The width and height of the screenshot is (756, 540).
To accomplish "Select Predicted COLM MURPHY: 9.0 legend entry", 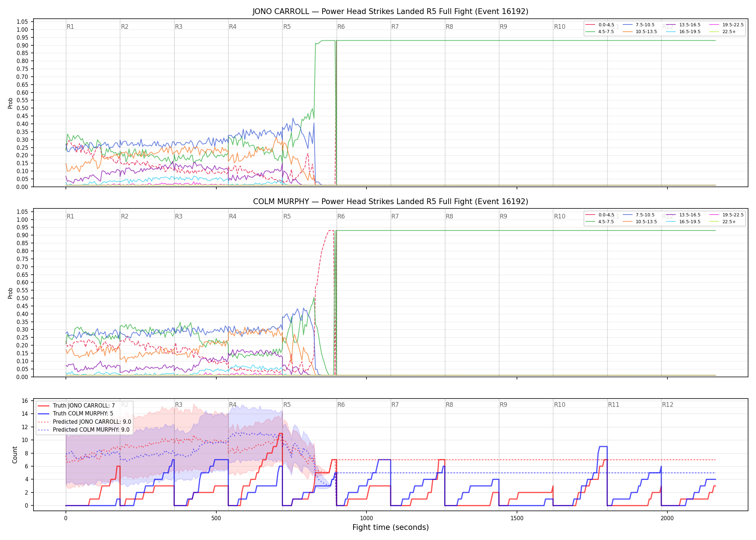I will pyautogui.click(x=84, y=429).
